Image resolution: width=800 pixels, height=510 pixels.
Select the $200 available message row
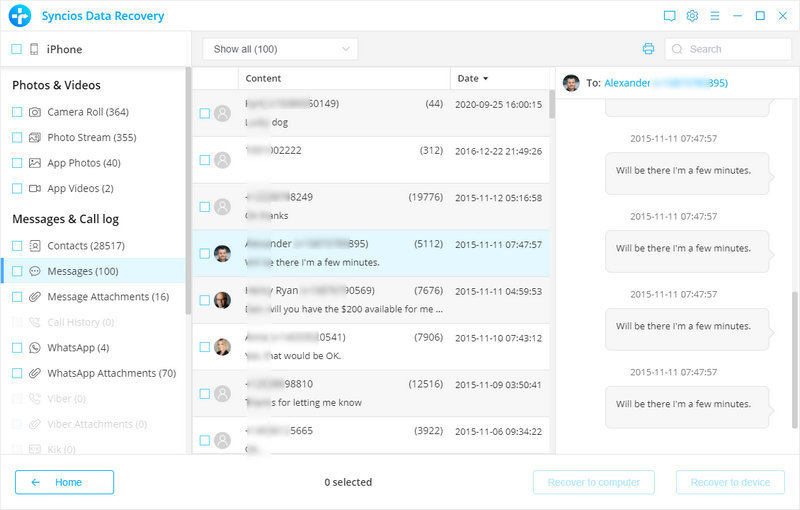371,300
